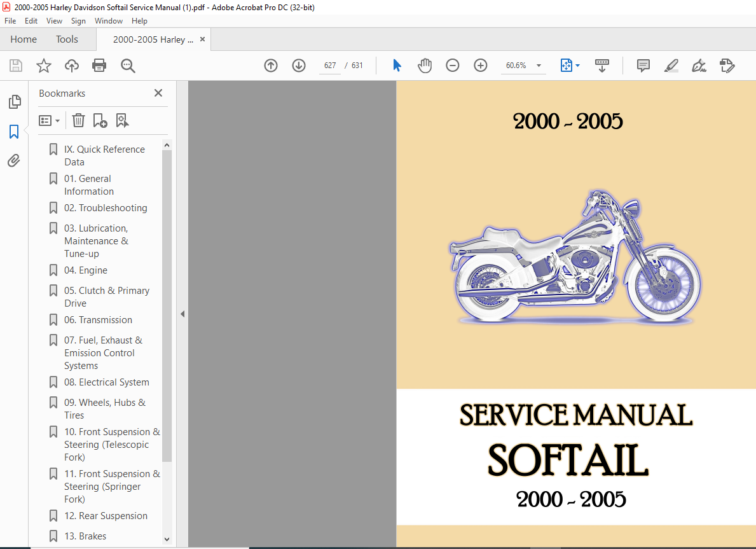Click the cloud upload share icon
756x549 pixels.
72,66
